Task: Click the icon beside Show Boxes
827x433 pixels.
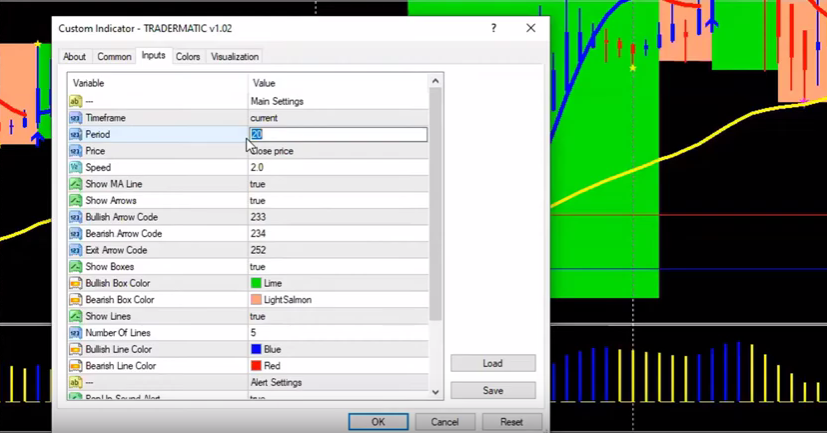Action: point(75,267)
